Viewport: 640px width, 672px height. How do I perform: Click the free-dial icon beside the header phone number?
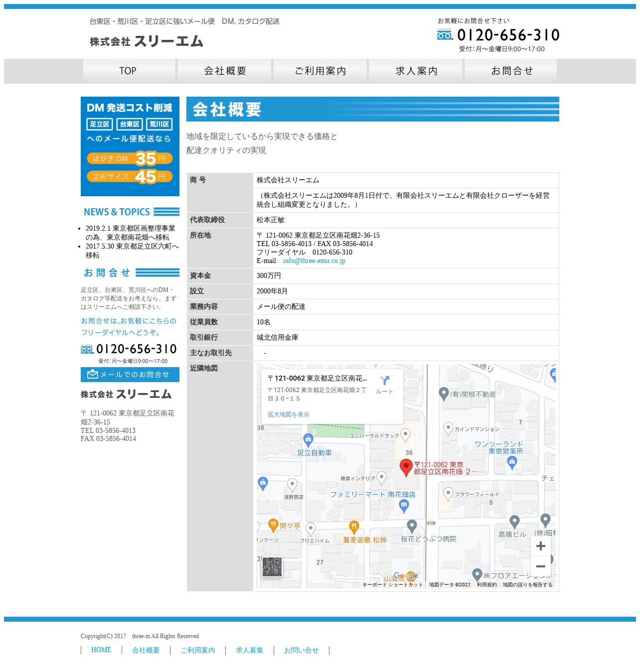pos(445,34)
